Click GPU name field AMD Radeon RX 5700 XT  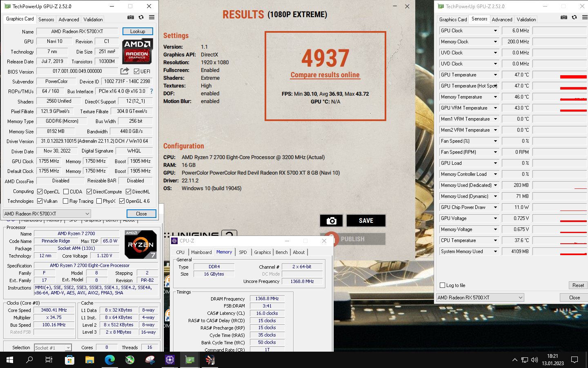tap(77, 31)
